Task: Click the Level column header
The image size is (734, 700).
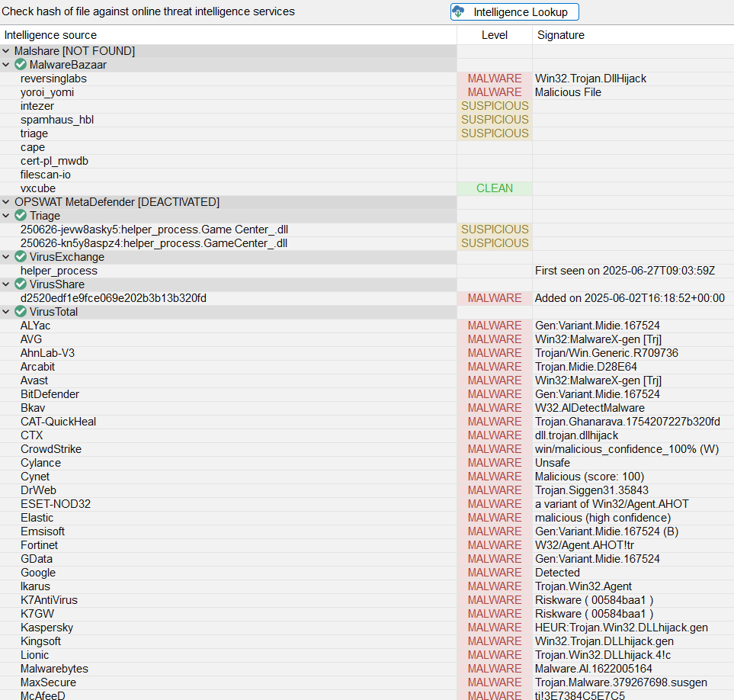Action: tap(494, 35)
